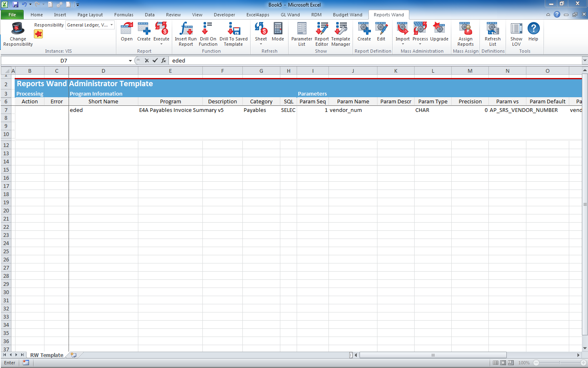Screen dimensions: 588x368
Task: Click the zoom in plus button
Action: coord(583,363)
